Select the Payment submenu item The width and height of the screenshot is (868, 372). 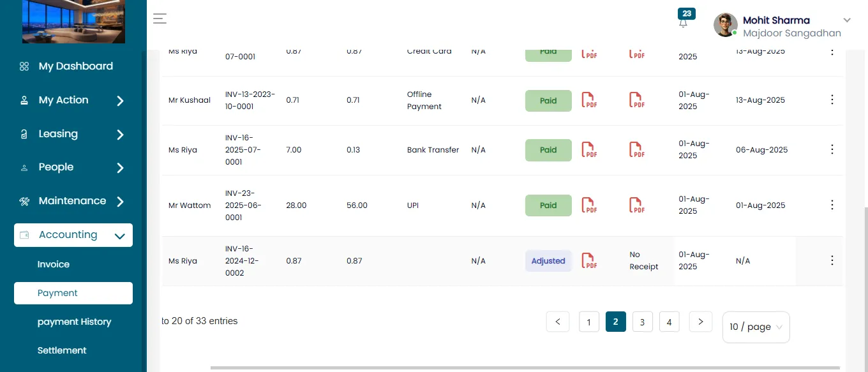click(x=73, y=293)
